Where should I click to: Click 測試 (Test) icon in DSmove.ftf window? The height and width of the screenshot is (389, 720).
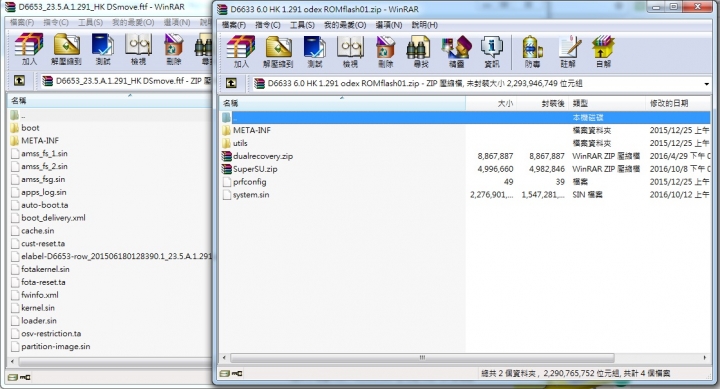(x=103, y=49)
